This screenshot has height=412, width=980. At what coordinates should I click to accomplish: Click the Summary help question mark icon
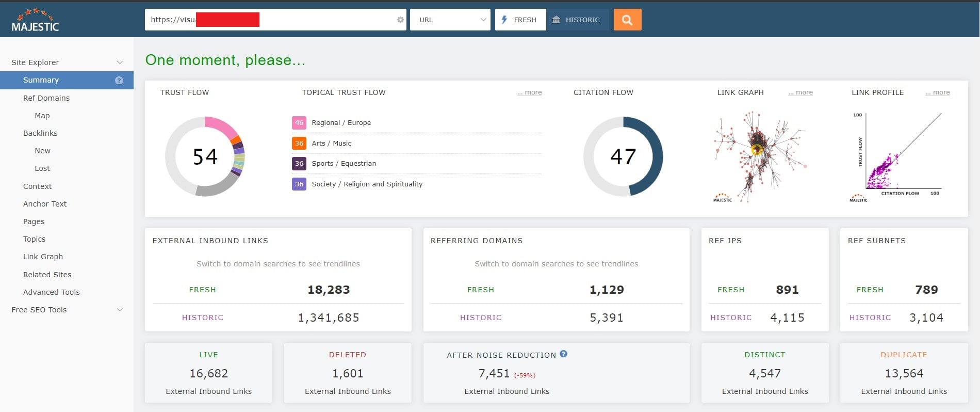(119, 80)
